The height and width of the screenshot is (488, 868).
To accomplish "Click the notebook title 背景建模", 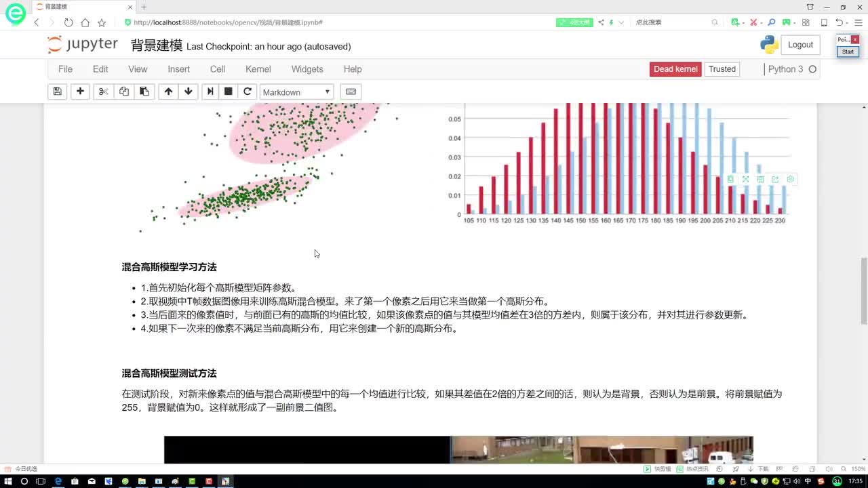I will pyautogui.click(x=157, y=45).
